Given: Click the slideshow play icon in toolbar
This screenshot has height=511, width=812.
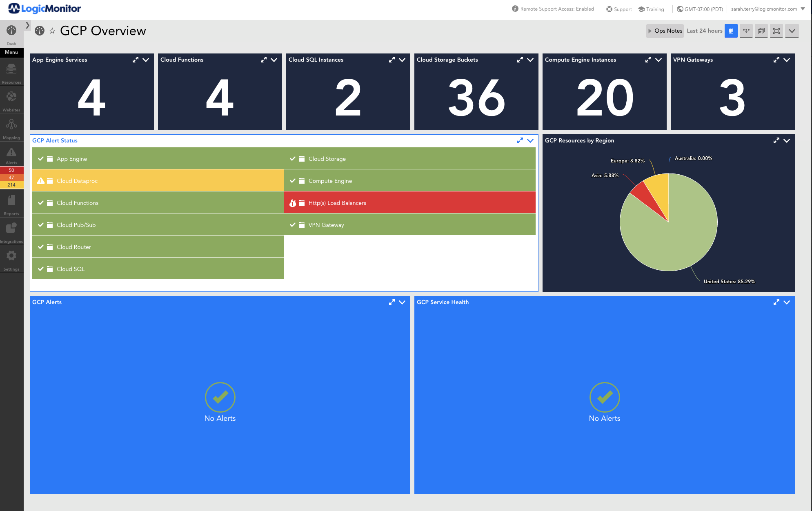Looking at the screenshot, I should (761, 31).
